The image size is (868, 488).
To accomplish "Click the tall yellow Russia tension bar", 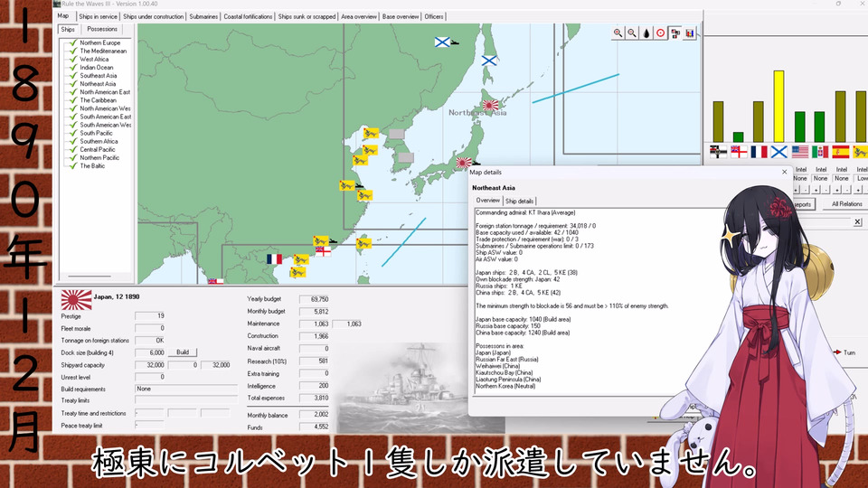I will tap(778, 107).
